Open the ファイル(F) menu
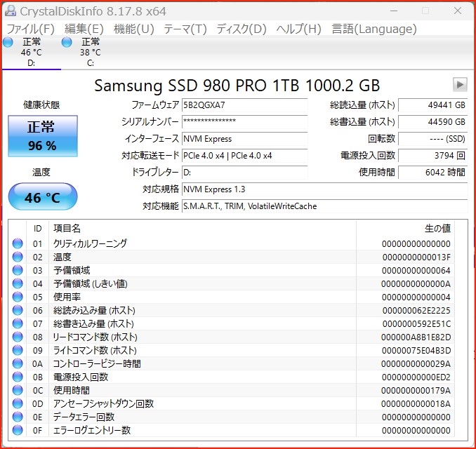This screenshot has height=449, width=476. (x=30, y=29)
